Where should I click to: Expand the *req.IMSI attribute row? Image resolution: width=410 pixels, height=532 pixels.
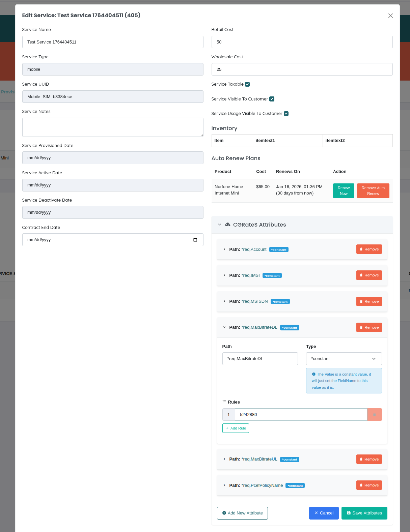click(224, 275)
